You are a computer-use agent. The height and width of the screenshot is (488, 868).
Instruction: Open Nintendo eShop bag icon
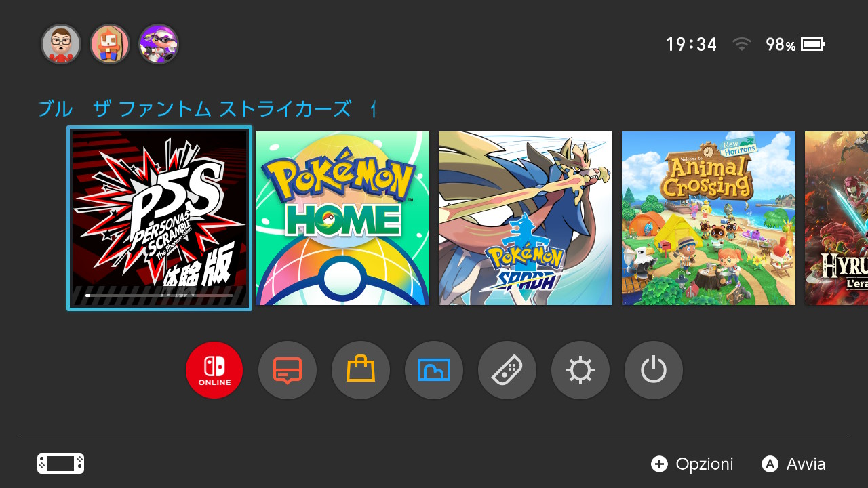(x=361, y=370)
